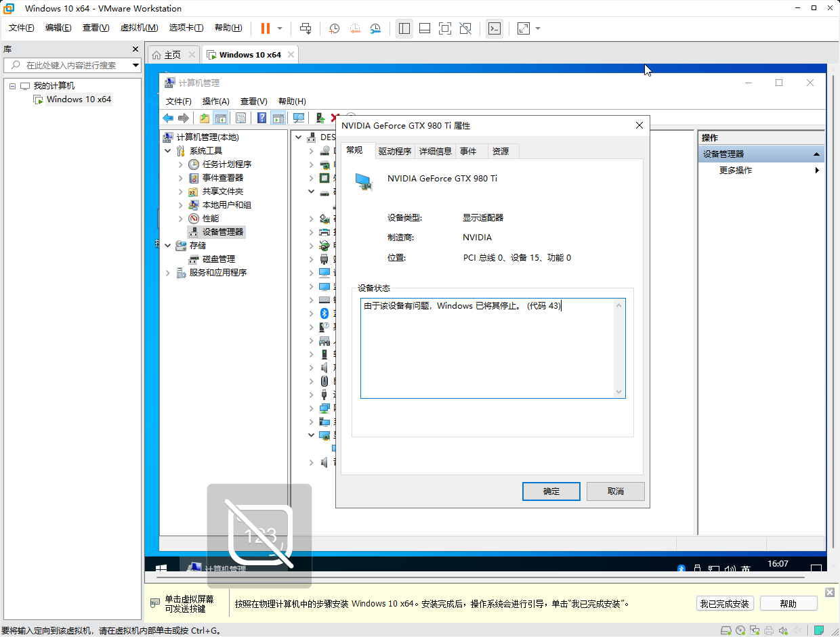
Task: Click the 帮助 button in install bar
Action: (x=789, y=604)
